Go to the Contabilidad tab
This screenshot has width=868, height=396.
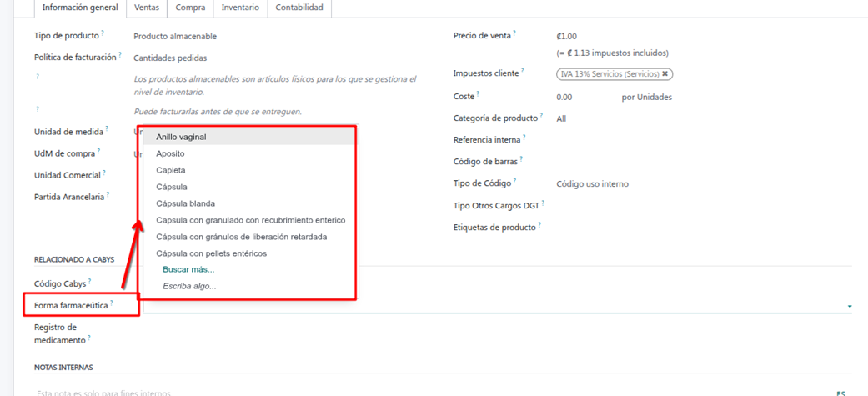(x=300, y=8)
